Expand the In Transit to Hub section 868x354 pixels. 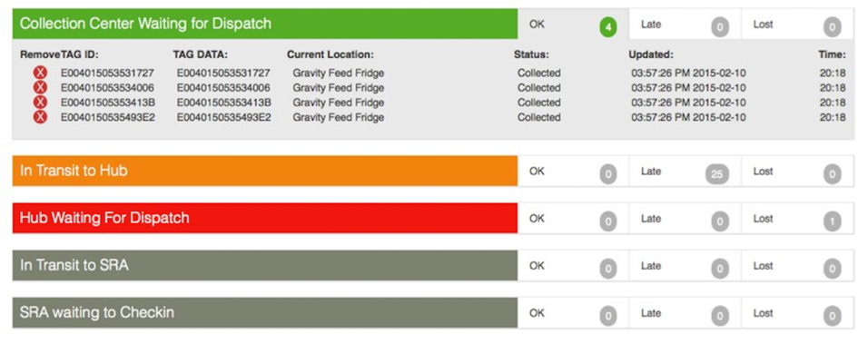264,171
